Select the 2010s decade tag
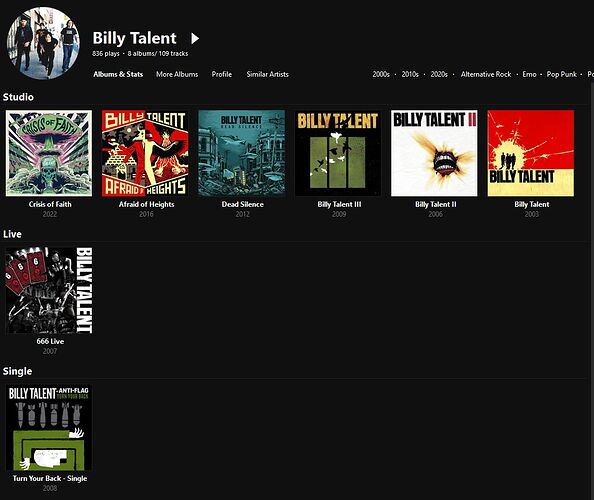Viewport: 594px width, 500px height. tap(410, 74)
